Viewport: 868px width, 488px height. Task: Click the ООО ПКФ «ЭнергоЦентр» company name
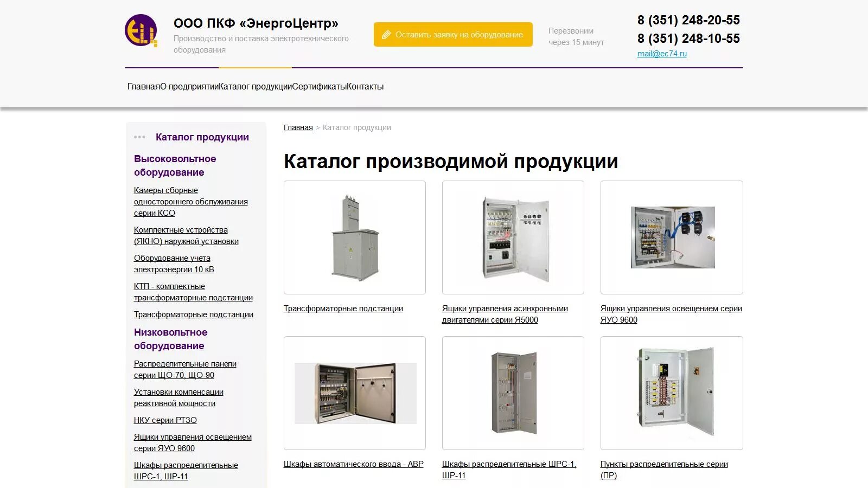256,23
